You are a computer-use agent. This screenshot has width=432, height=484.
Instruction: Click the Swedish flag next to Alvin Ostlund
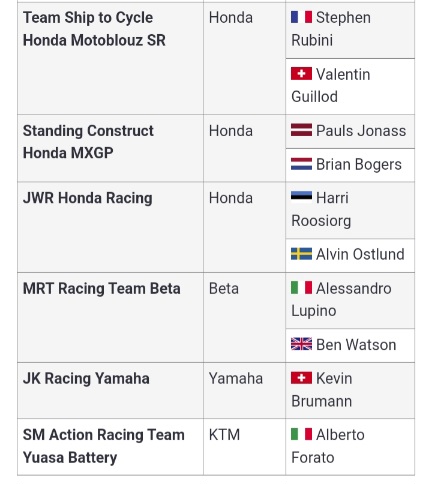click(x=301, y=254)
